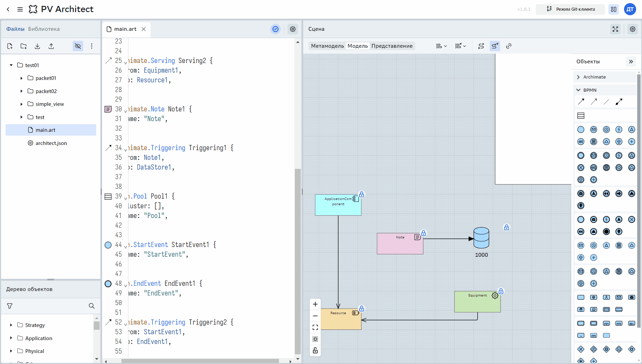Click the select-all frame icon in scene controls
This screenshot has height=364, width=642.
315,339
